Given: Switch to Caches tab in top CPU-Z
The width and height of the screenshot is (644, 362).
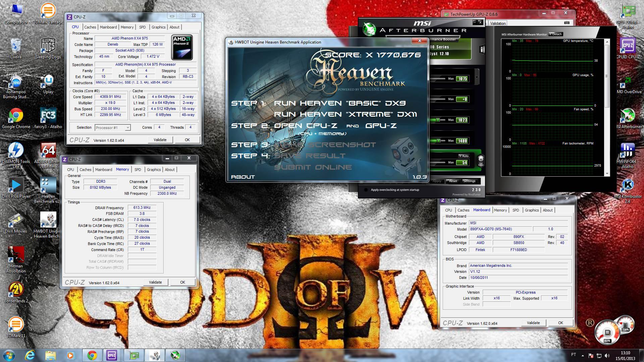Looking at the screenshot, I should click(x=90, y=27).
